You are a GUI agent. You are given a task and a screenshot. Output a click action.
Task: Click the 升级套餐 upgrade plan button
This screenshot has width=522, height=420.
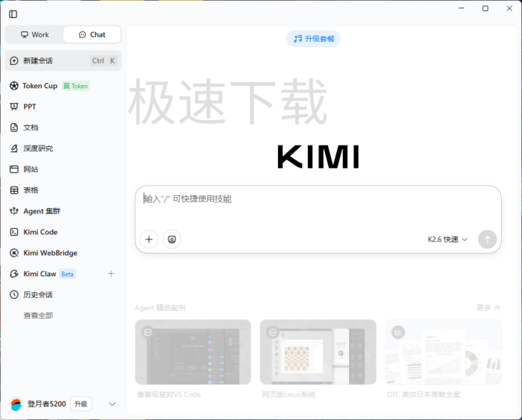(313, 39)
